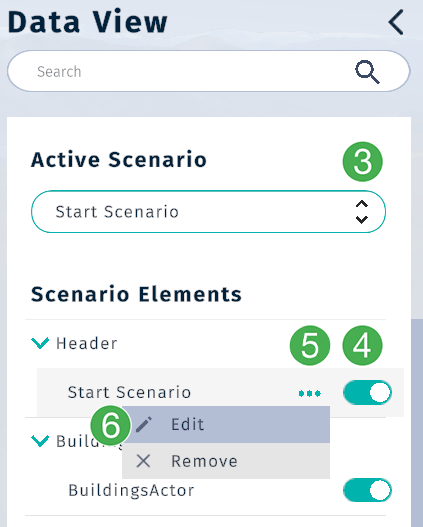Viewport: 423px width, 527px height.
Task: Open the Active Scenario dropdown
Action: coord(208,212)
